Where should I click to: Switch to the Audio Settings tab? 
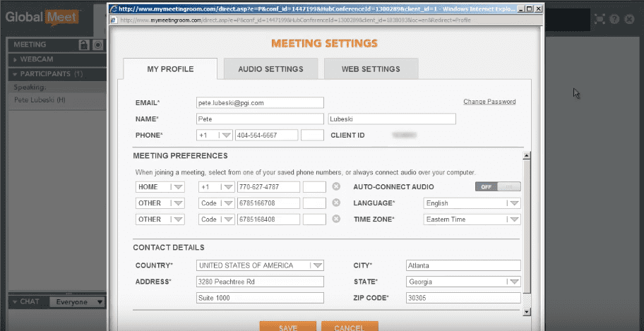coord(270,69)
